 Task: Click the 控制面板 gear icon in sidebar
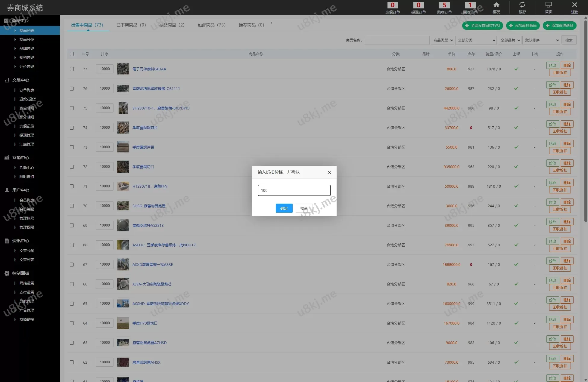(7, 273)
